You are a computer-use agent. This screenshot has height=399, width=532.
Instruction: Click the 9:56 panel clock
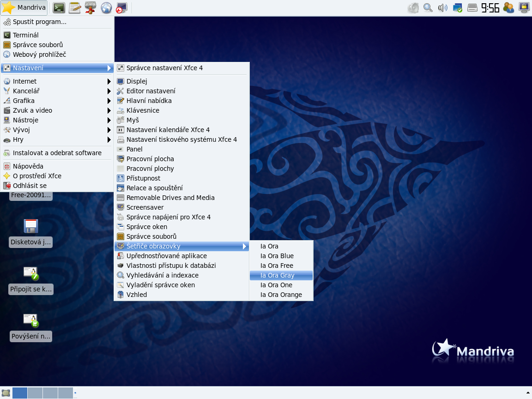click(x=490, y=7)
